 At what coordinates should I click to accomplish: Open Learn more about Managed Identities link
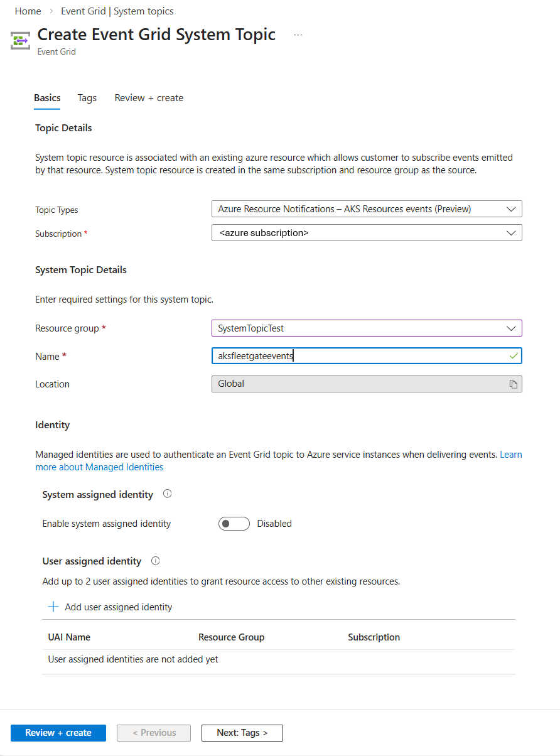click(100, 467)
